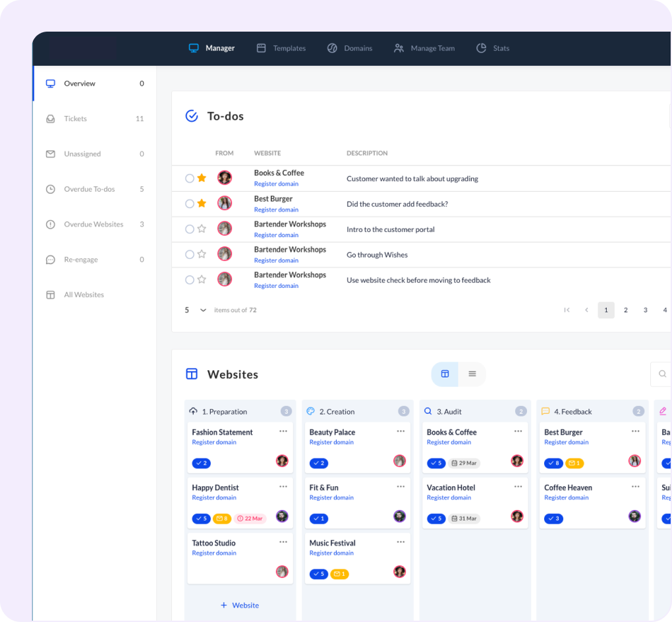Open All Websites via its grid icon
Viewport: 672px width, 622px height.
point(50,295)
